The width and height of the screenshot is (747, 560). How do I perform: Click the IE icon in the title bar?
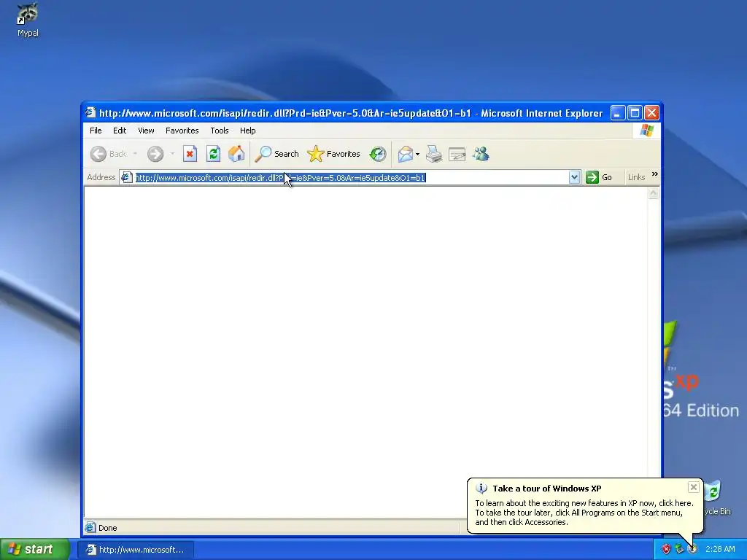90,112
